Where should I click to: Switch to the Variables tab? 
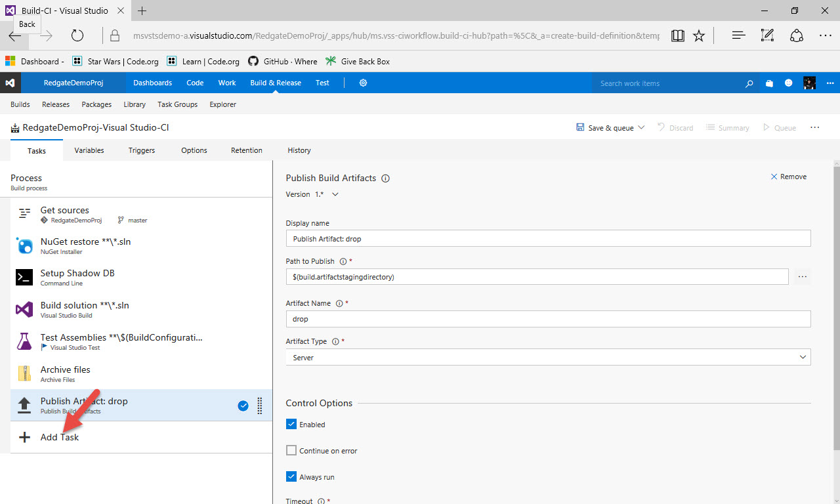(x=89, y=150)
